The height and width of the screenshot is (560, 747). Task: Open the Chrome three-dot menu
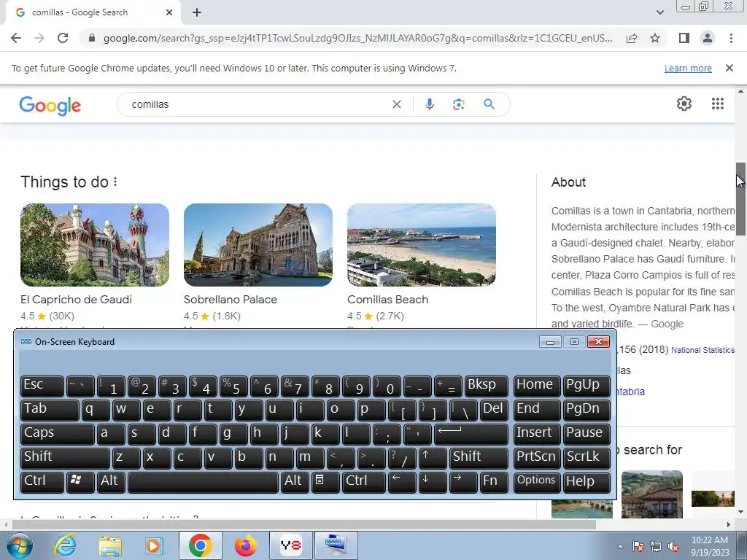(731, 38)
